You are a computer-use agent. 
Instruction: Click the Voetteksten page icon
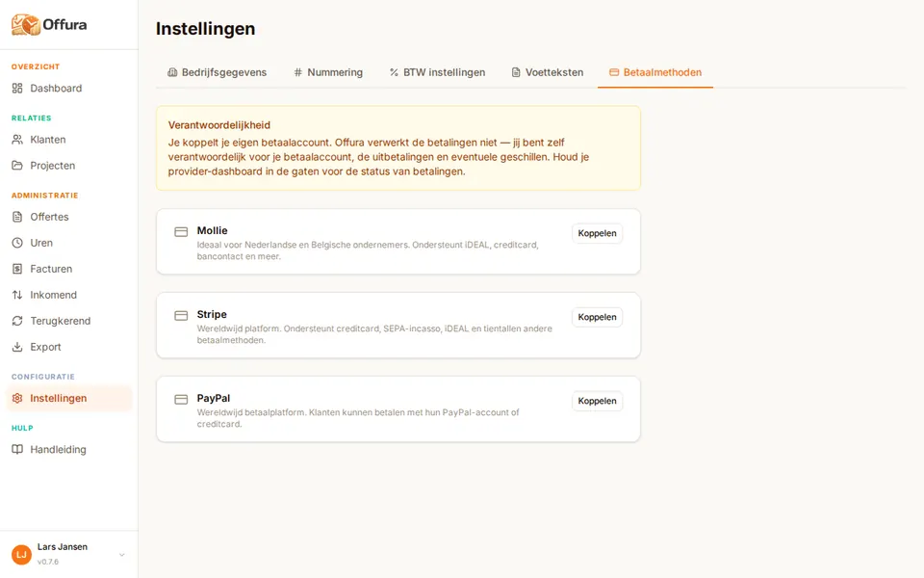tap(516, 72)
